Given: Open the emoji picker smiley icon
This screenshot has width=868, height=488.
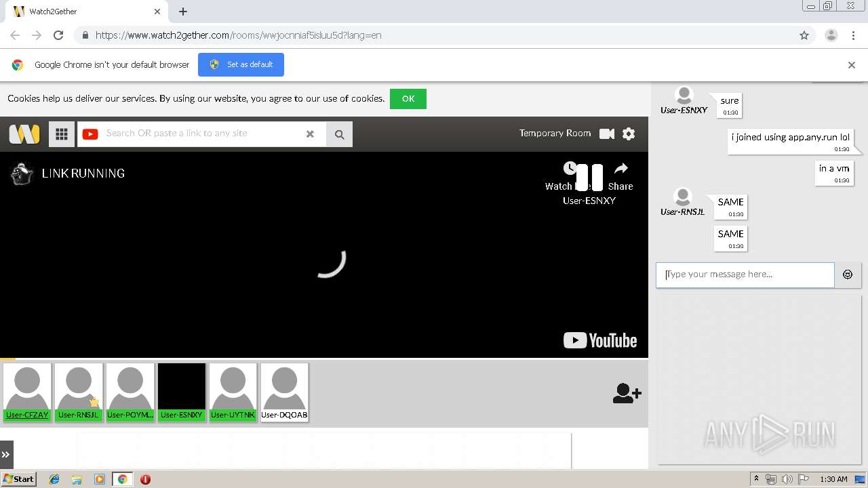Looking at the screenshot, I should coord(848,274).
